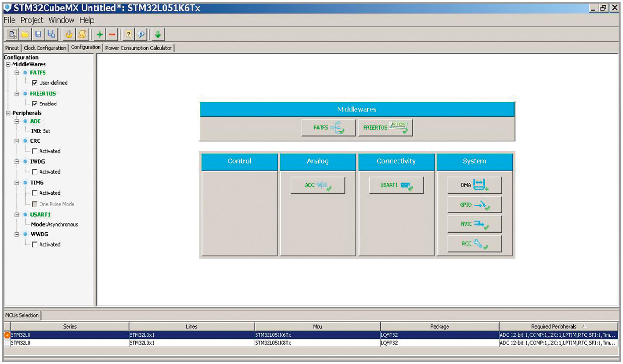Open the Help menu

pyautogui.click(x=87, y=20)
